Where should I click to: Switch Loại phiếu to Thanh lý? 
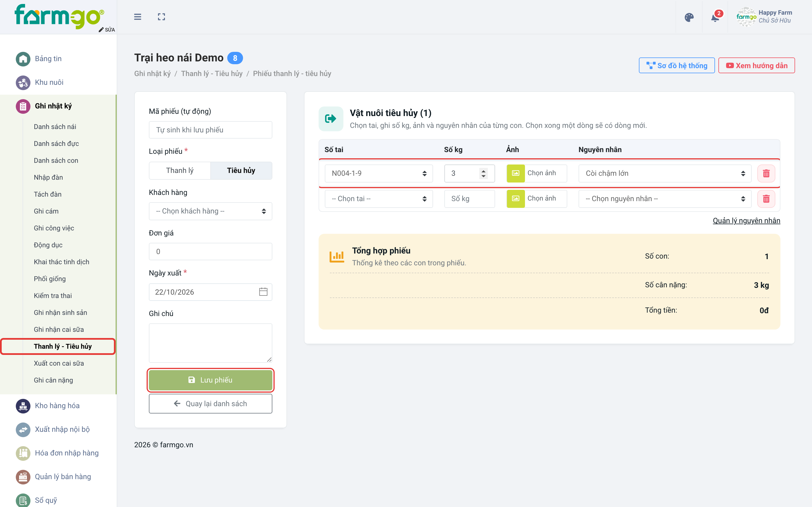180,170
